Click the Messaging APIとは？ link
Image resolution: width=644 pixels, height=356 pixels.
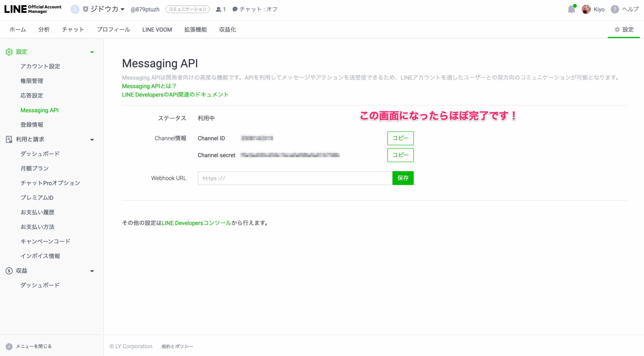coord(149,86)
